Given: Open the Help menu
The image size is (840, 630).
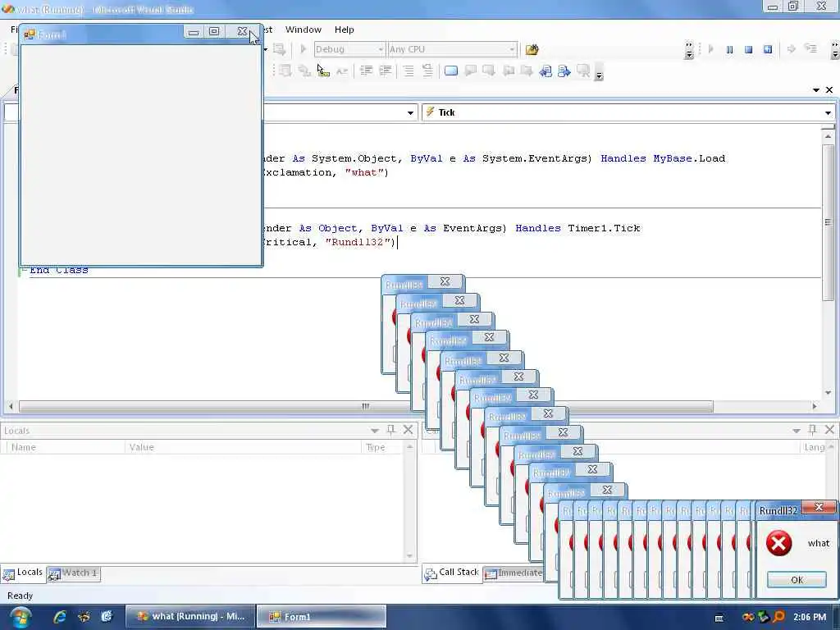Looking at the screenshot, I should (344, 30).
